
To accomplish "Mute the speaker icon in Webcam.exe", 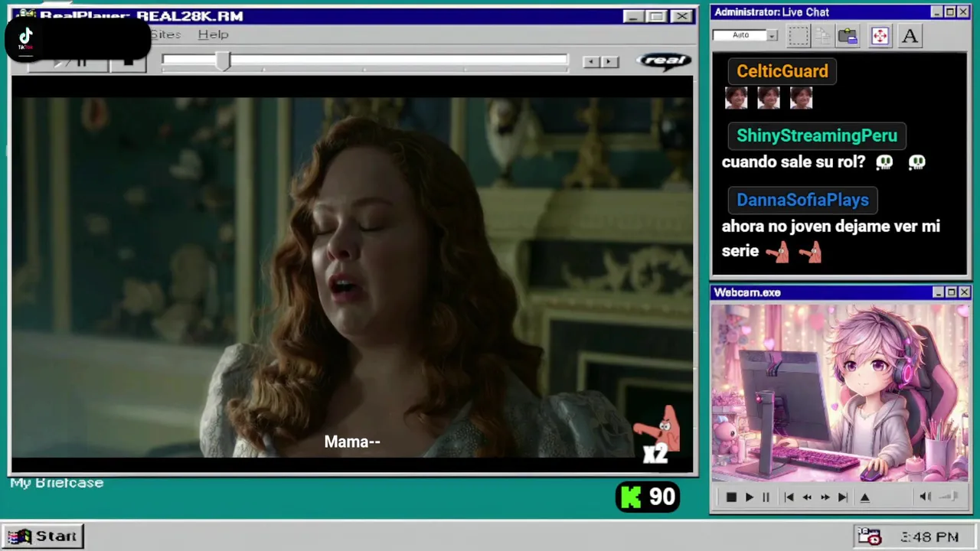I will click(x=925, y=497).
